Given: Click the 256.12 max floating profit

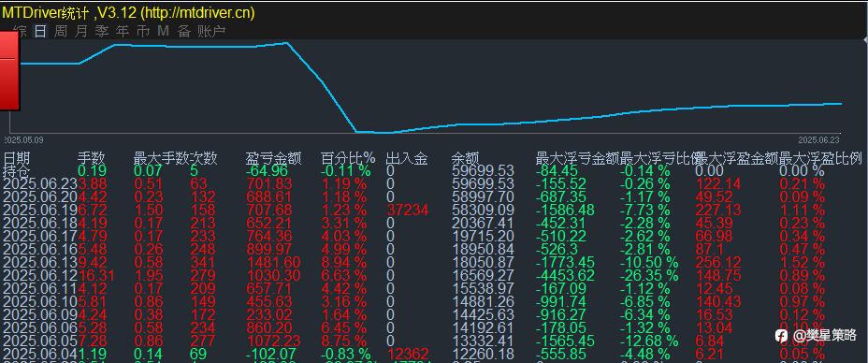Looking at the screenshot, I should tap(718, 262).
